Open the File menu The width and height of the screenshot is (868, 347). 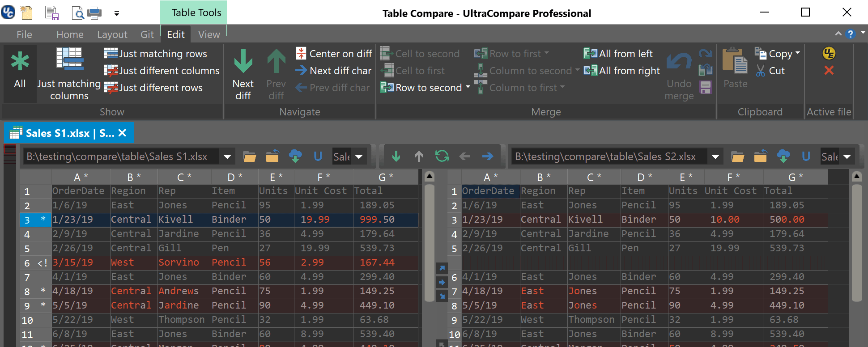coord(24,34)
